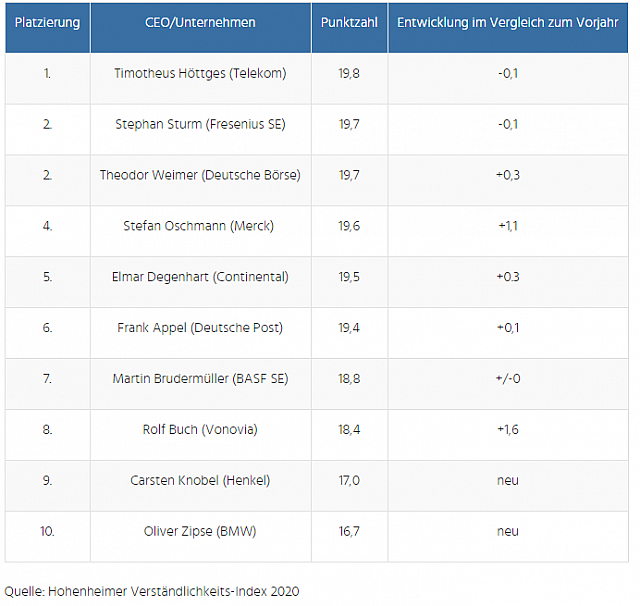
Task: Click the rank number 10.
Action: 47,532
